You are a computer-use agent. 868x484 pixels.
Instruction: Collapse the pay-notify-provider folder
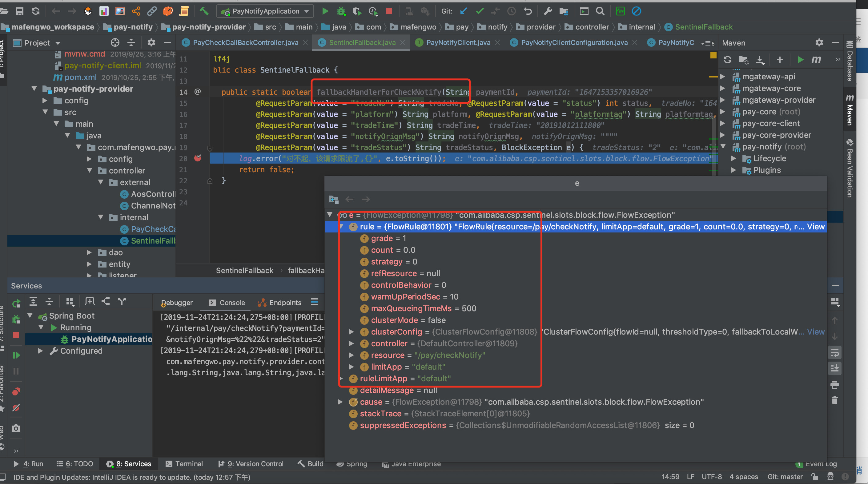coord(34,89)
